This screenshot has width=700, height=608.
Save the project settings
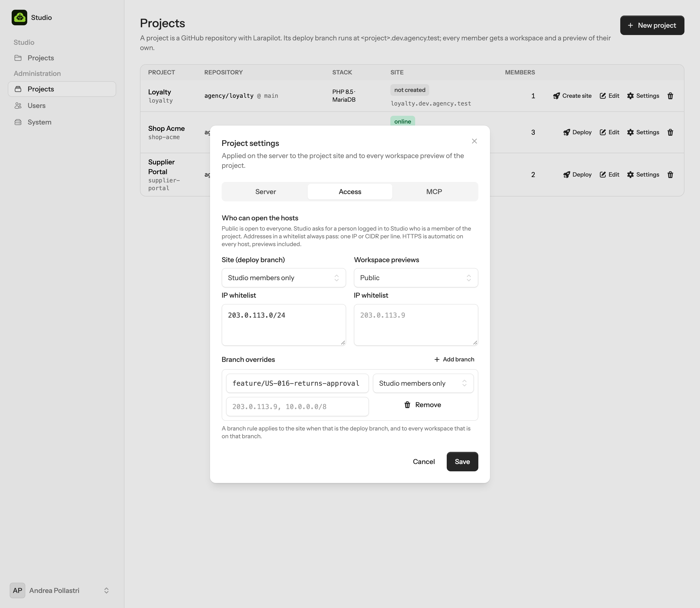tap(462, 461)
